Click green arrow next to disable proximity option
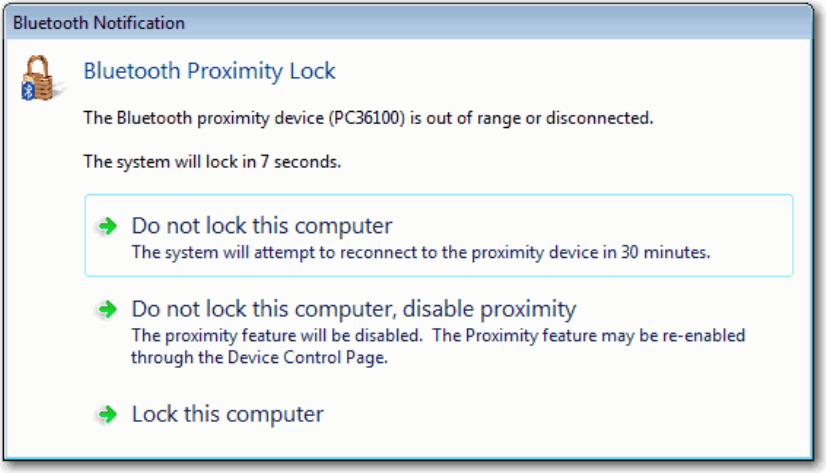The width and height of the screenshot is (826, 473). click(x=107, y=310)
